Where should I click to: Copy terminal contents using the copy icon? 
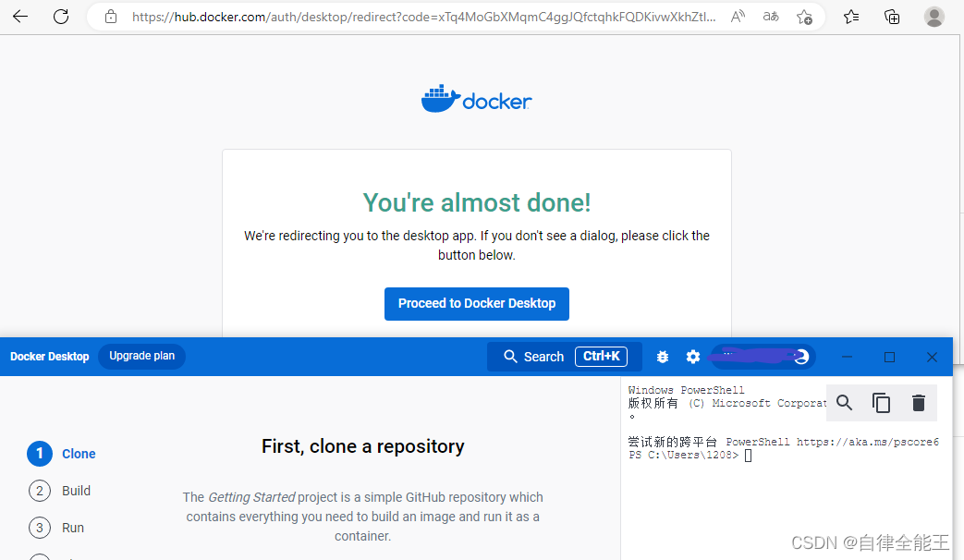tap(881, 403)
